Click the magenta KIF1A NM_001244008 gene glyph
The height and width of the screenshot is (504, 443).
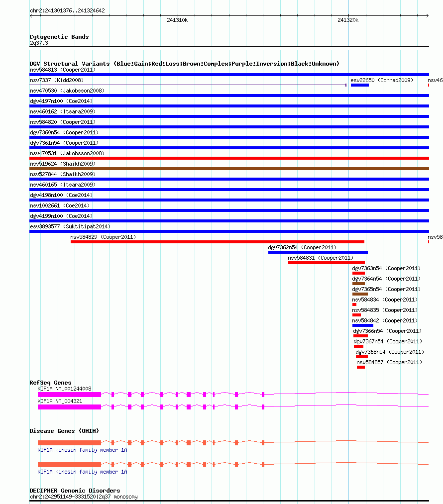pos(233,394)
